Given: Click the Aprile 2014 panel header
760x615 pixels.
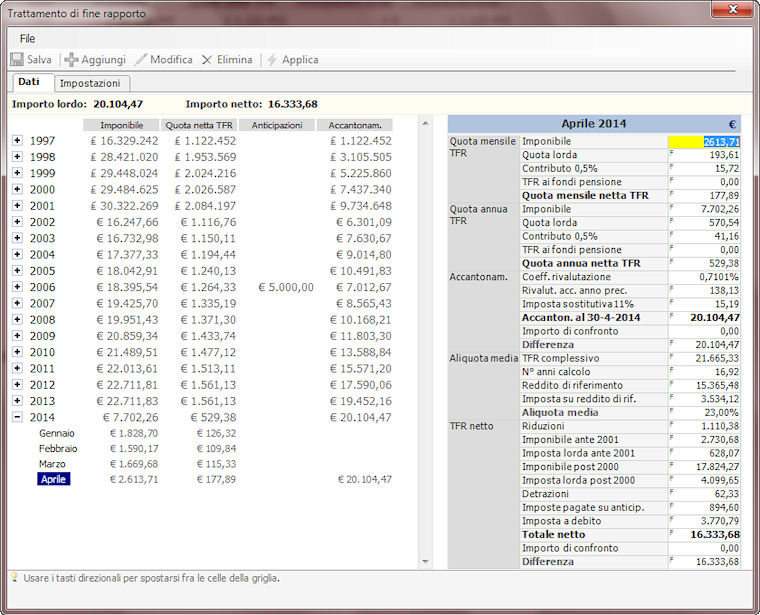Looking at the screenshot, I should [594, 124].
